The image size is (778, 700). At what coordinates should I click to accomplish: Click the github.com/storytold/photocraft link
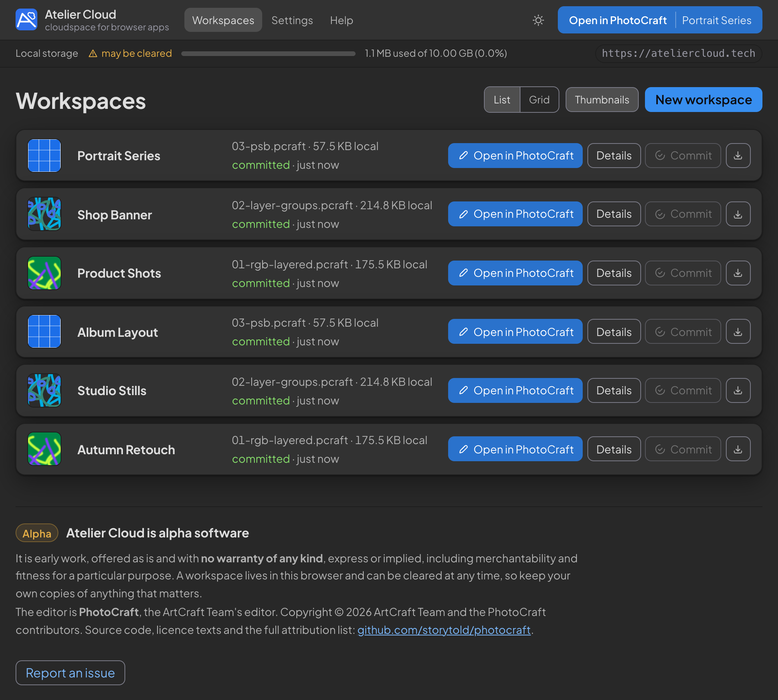coord(444,630)
